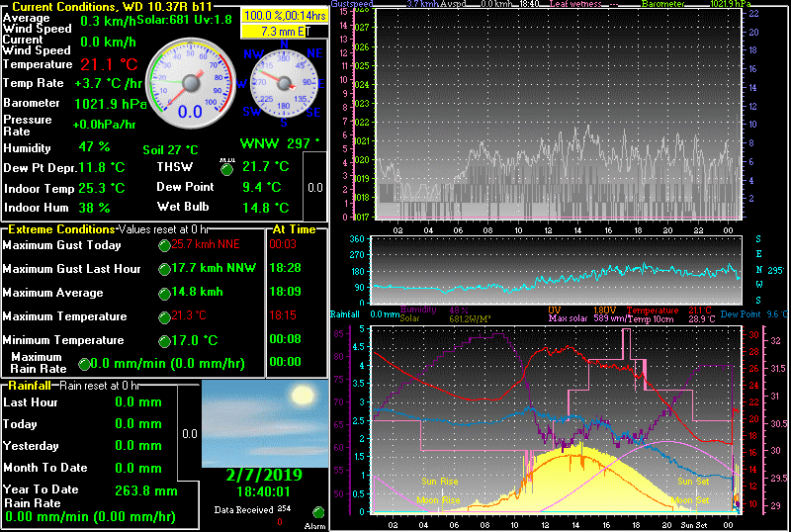Click the wind direction 295° graph reading

pyautogui.click(x=776, y=270)
